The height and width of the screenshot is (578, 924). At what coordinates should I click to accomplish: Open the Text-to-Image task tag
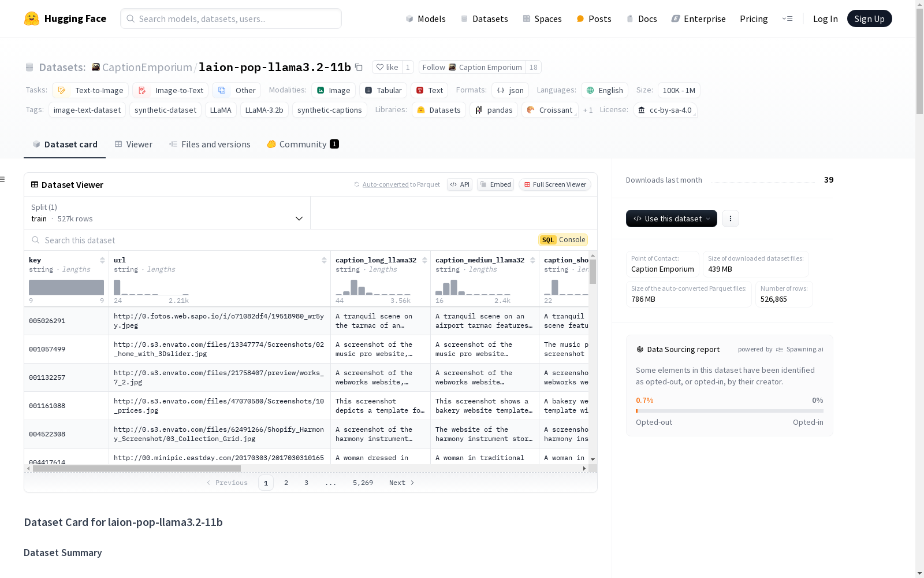coord(91,90)
